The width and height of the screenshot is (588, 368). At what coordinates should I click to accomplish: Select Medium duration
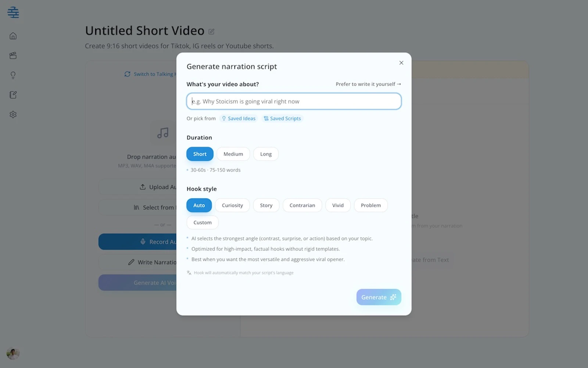[233, 154]
